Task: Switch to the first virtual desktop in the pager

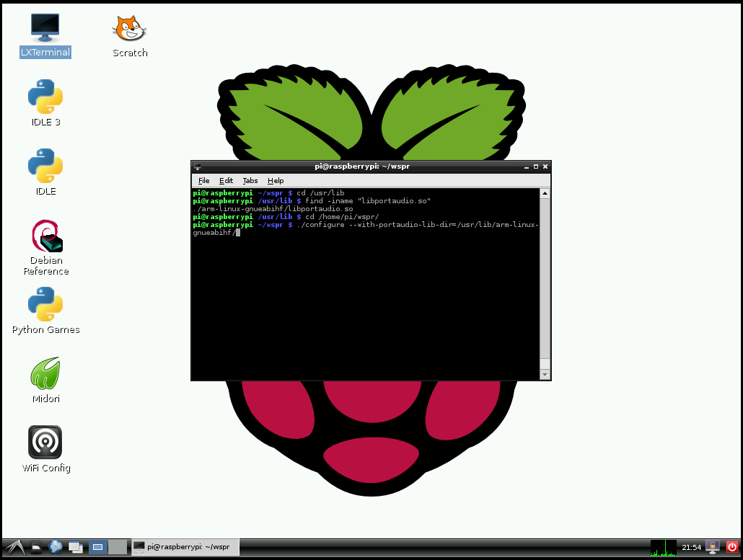Action: (x=98, y=547)
